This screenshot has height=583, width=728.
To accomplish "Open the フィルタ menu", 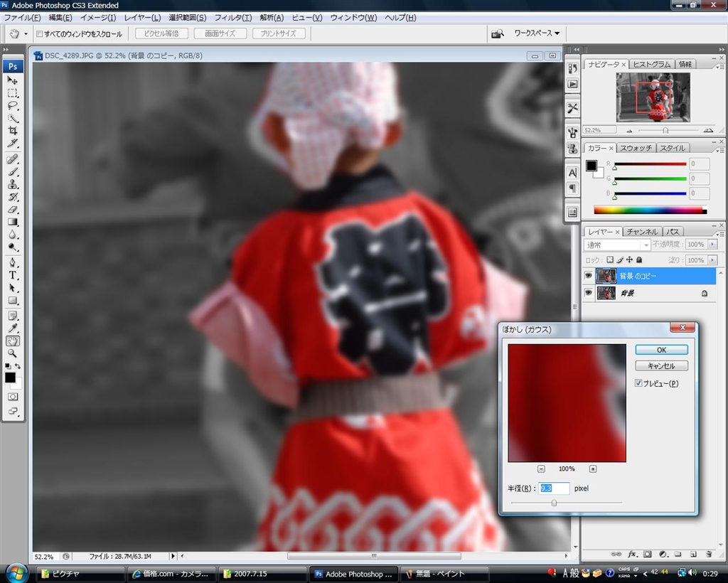I will (233, 18).
